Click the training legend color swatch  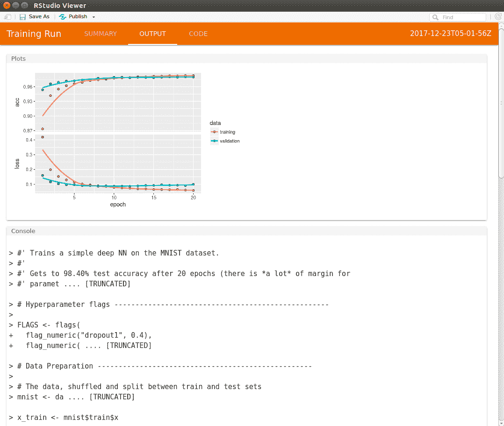(x=215, y=132)
